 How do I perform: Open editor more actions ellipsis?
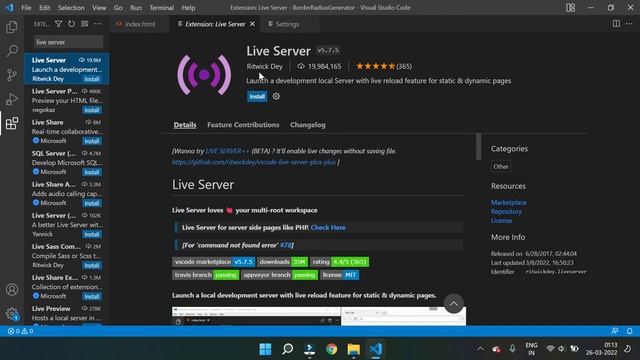[x=629, y=24]
